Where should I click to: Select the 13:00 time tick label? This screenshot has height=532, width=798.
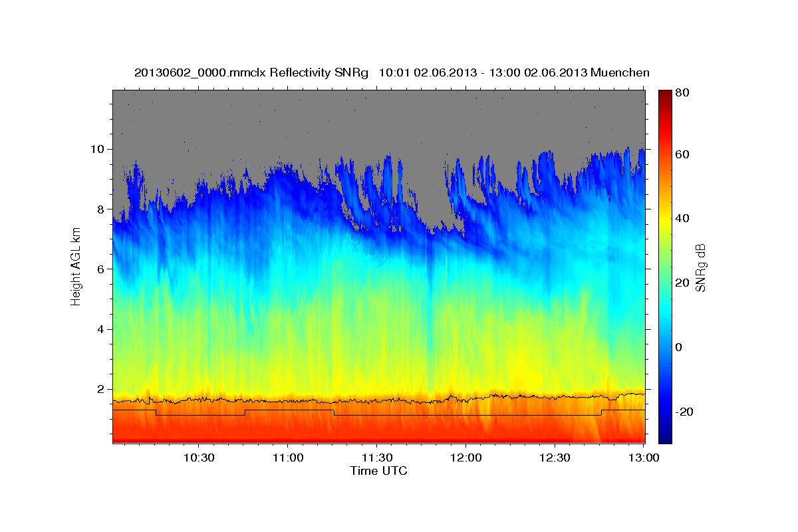tap(644, 458)
